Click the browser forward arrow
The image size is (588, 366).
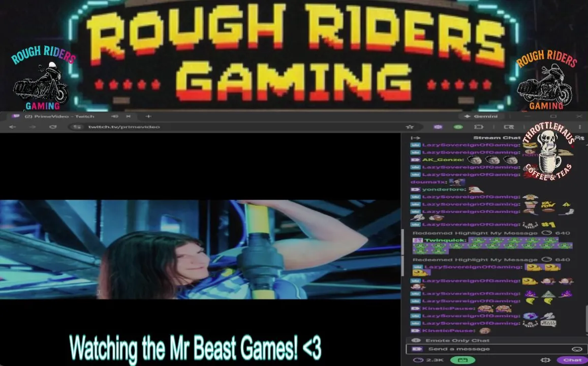pos(32,127)
